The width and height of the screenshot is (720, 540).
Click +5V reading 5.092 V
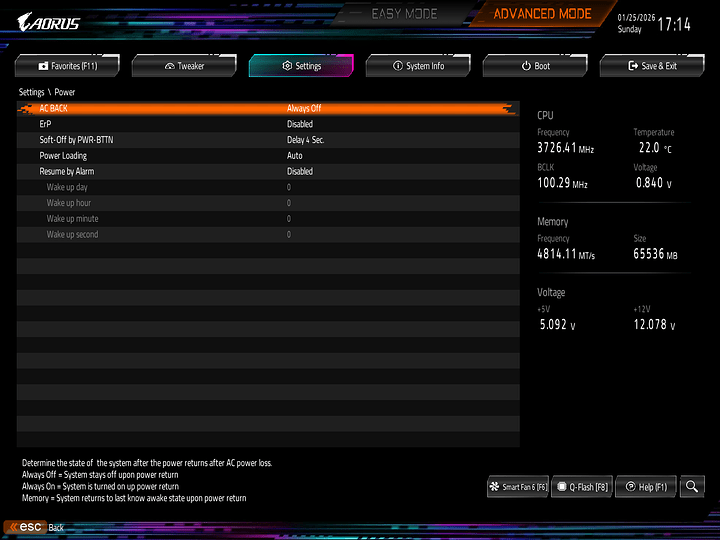coord(557,325)
